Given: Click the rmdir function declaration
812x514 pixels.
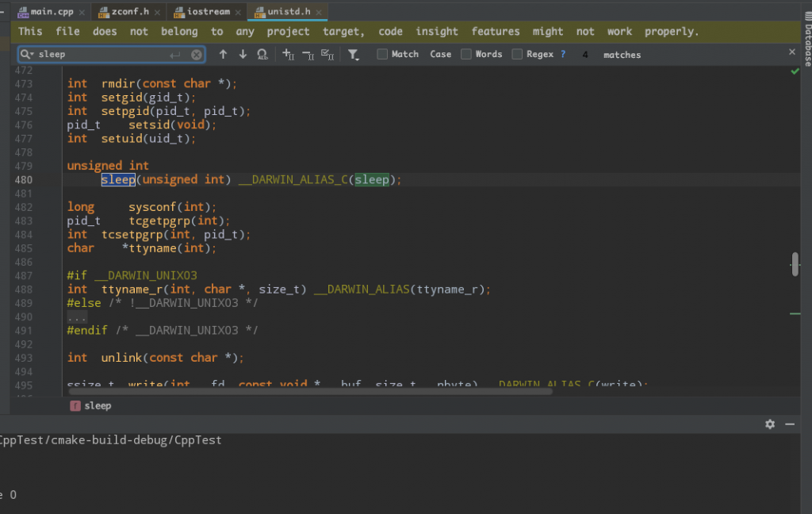Looking at the screenshot, I should coord(152,84).
